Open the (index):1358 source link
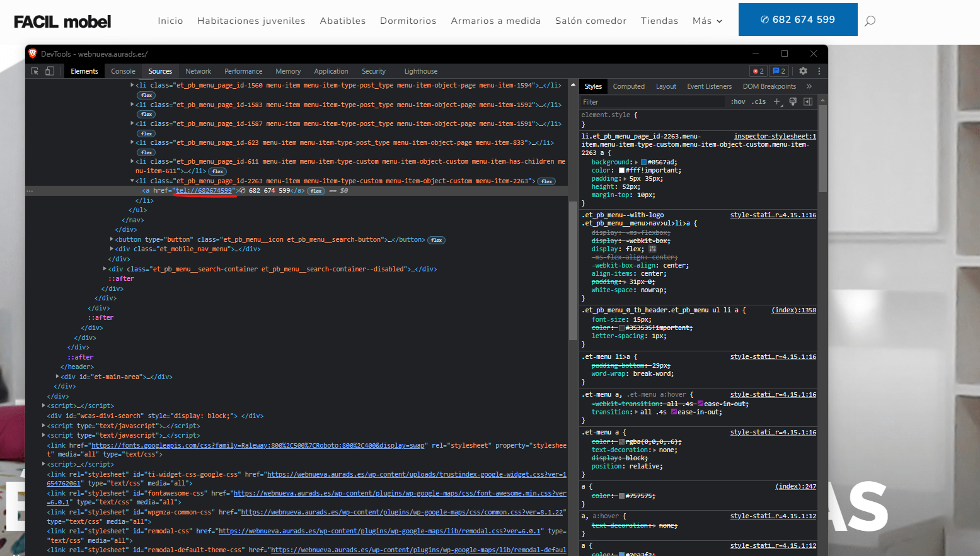The width and height of the screenshot is (980, 556). [x=794, y=310]
